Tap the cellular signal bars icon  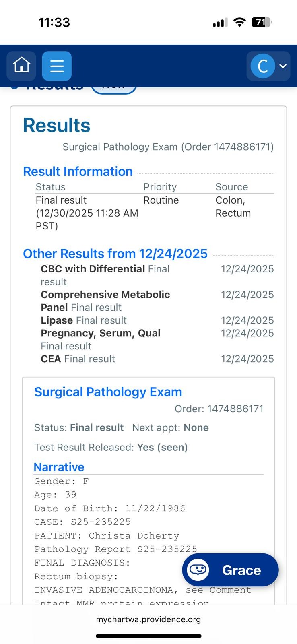[x=220, y=23]
